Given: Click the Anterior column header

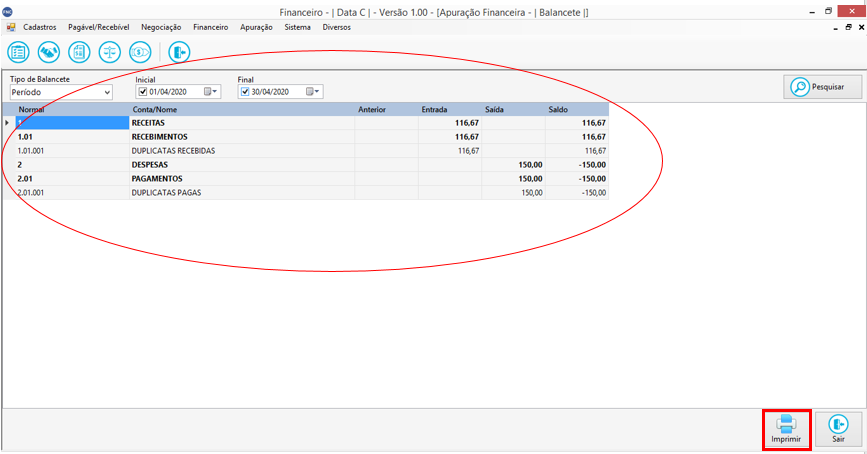Looking at the screenshot, I should [x=387, y=109].
